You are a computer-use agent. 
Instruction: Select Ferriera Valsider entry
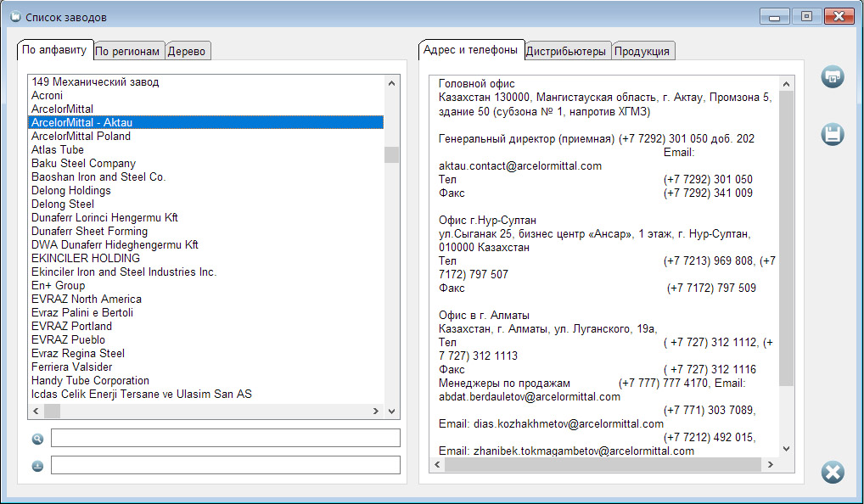click(x=205, y=367)
